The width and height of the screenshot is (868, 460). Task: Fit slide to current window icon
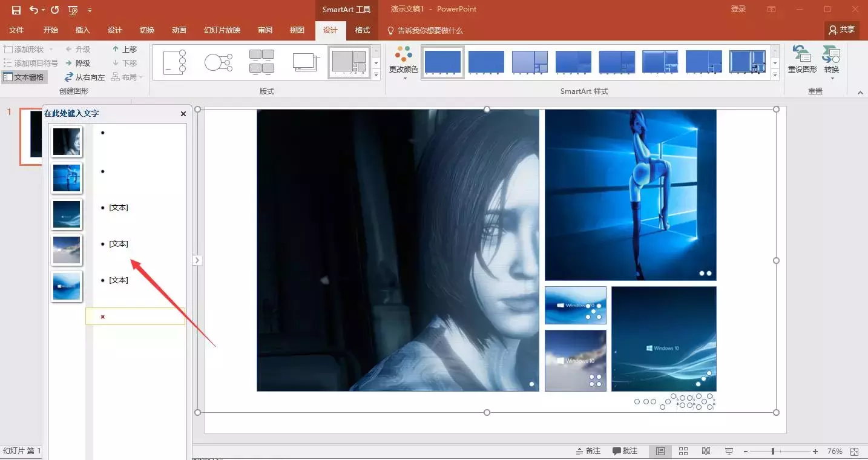click(x=855, y=452)
